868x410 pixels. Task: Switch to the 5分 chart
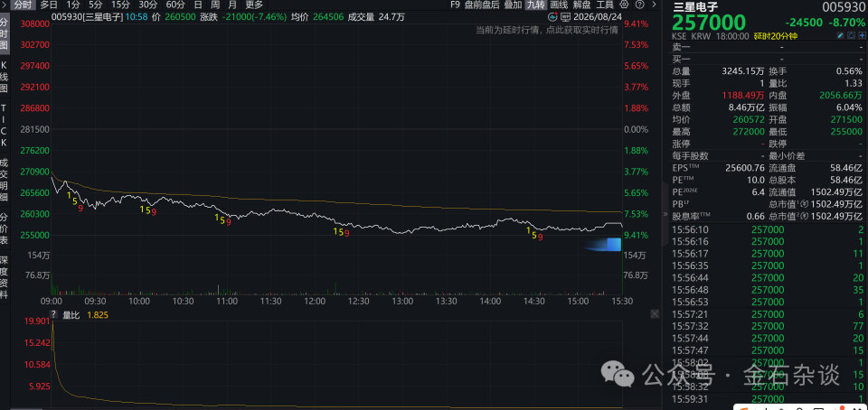pyautogui.click(x=95, y=5)
